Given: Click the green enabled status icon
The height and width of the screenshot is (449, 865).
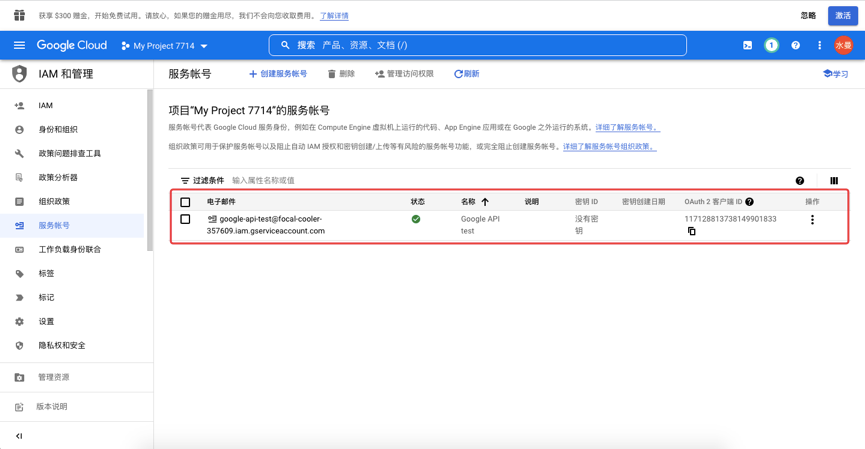Looking at the screenshot, I should coord(416,220).
